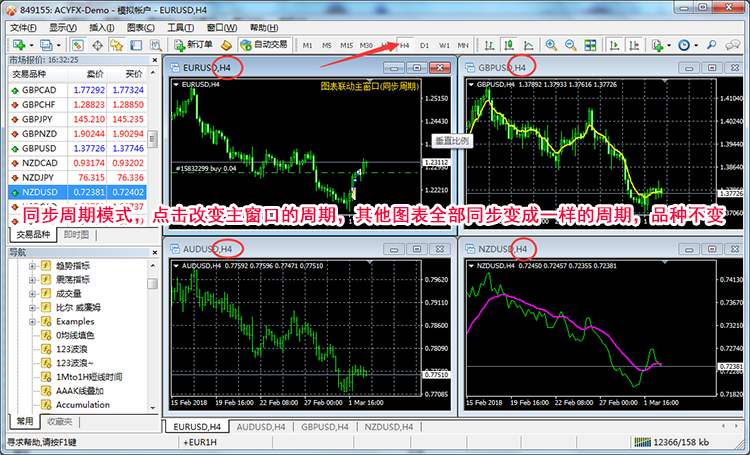Toggle the Navigator star-folder icon

point(117,45)
